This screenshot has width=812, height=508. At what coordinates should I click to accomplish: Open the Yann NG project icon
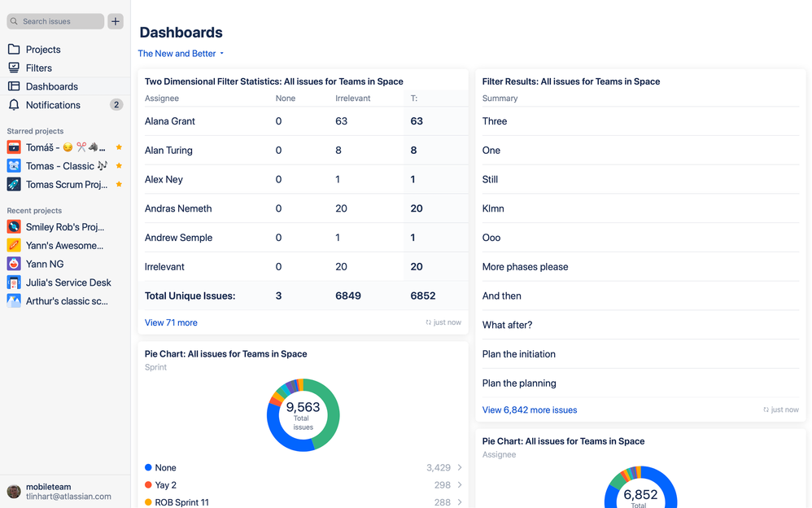point(14,264)
